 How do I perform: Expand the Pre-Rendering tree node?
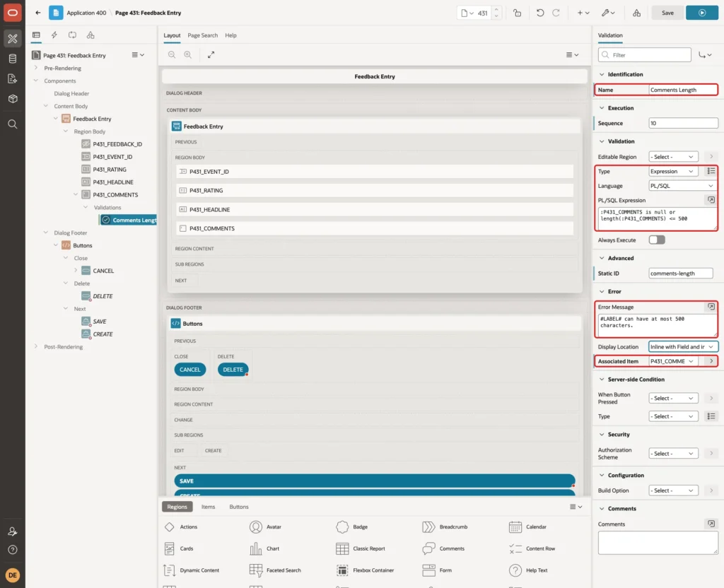point(36,68)
